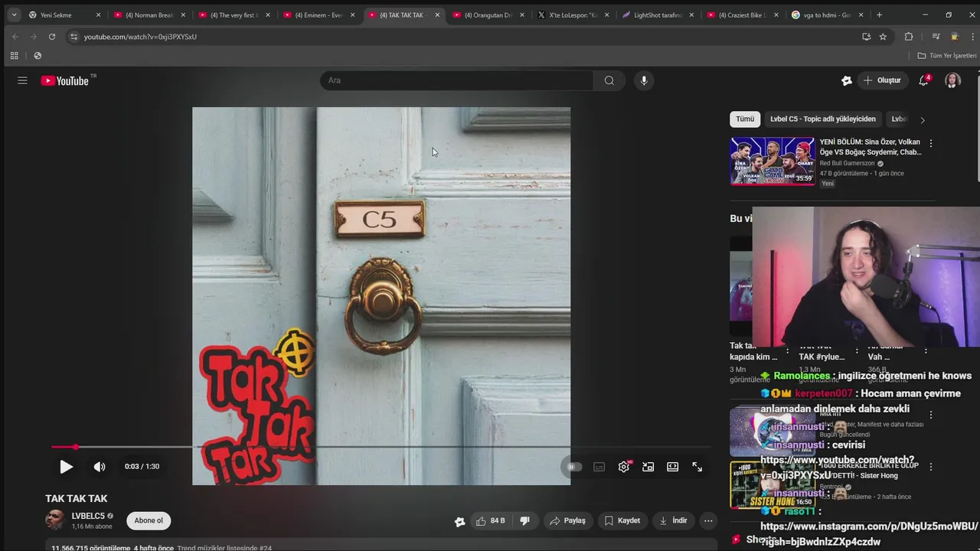View site information icon in address bar

pos(73,37)
